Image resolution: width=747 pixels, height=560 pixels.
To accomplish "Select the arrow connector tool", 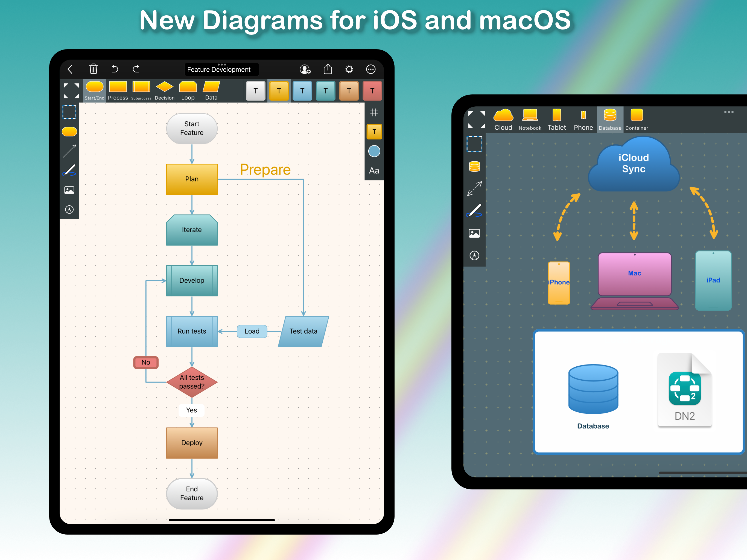I will click(69, 151).
